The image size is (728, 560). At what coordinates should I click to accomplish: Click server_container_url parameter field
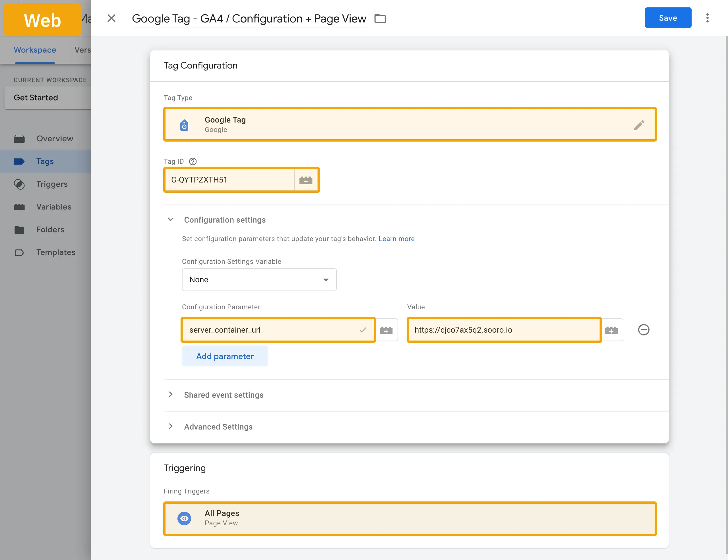(x=278, y=330)
